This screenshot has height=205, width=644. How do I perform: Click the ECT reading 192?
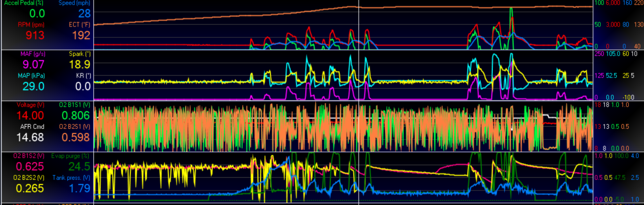[81, 35]
